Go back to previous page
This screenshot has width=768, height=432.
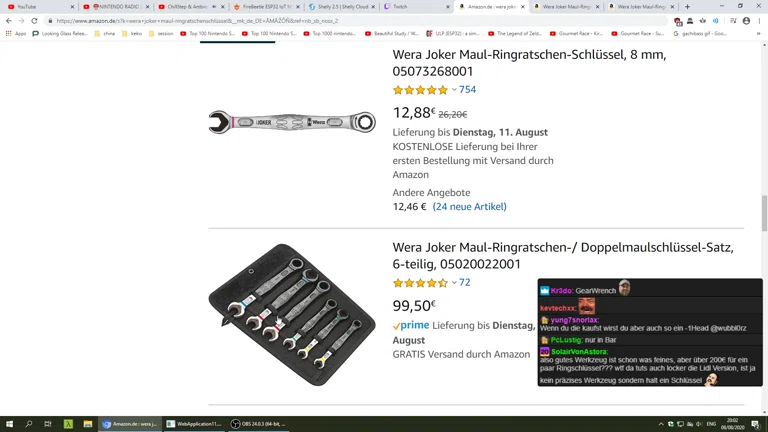click(x=9, y=21)
